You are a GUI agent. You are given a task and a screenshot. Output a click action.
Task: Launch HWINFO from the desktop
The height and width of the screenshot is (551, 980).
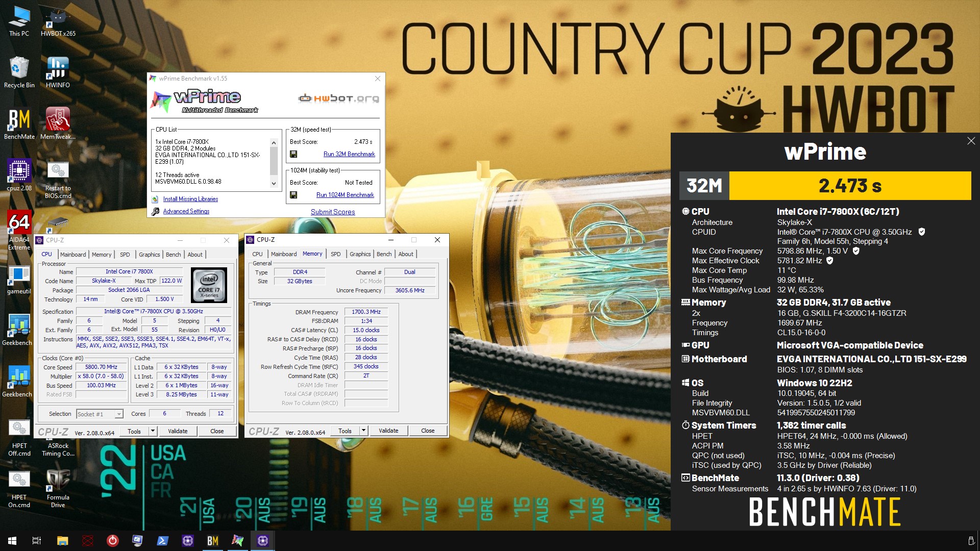coord(58,72)
